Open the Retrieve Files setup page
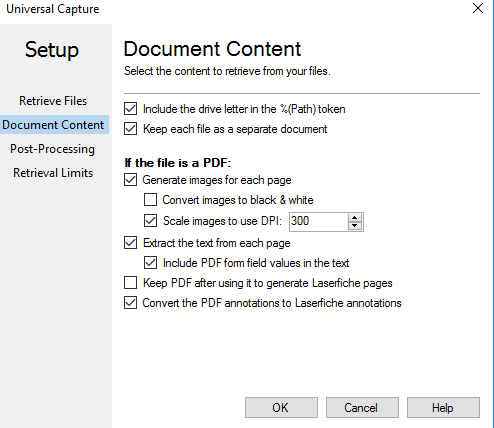This screenshot has height=428, width=494. point(53,101)
